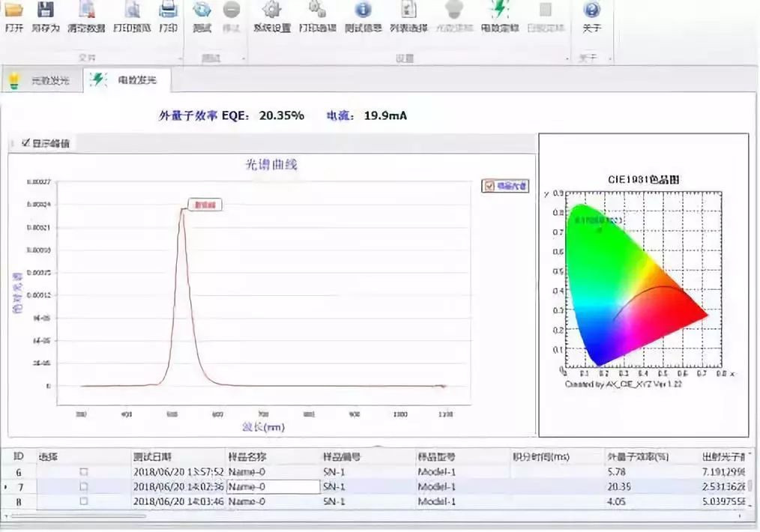The width and height of the screenshot is (760, 532).
Task: Click Model-1 in row ID 8
Action: [437, 501]
